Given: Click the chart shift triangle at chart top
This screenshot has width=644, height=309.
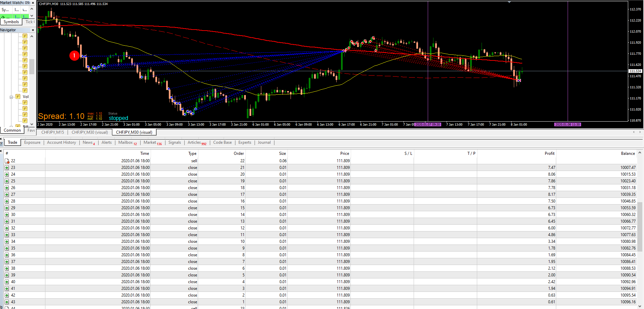Looking at the screenshot, I should click(x=509, y=2).
